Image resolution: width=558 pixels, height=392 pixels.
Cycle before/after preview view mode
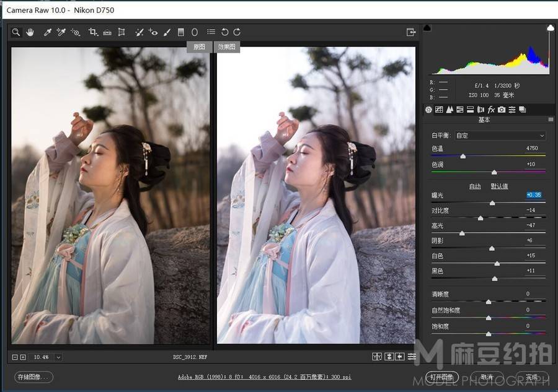[377, 357]
